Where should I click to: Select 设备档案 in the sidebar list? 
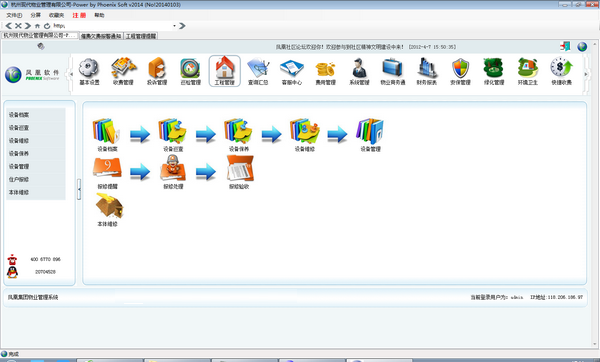[36, 115]
